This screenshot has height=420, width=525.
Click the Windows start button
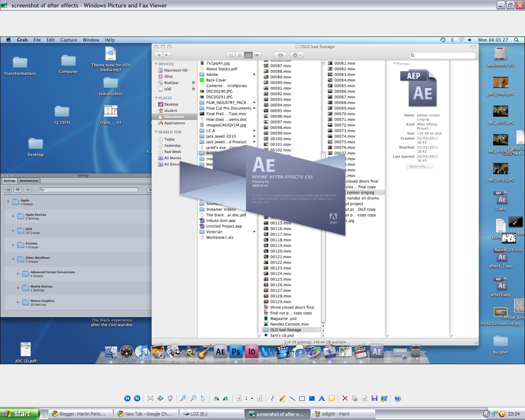[x=20, y=414]
